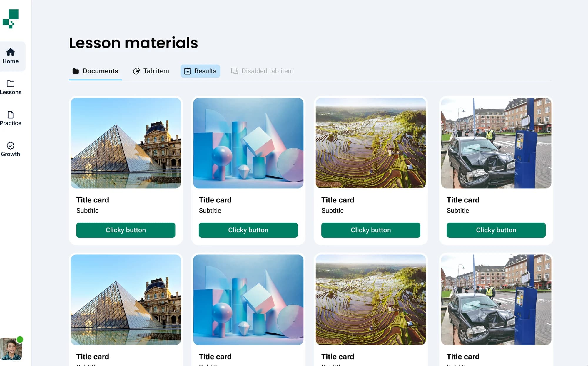Click the calendar icon on Results tab
Image resolution: width=588 pixels, height=366 pixels.
pyautogui.click(x=187, y=71)
